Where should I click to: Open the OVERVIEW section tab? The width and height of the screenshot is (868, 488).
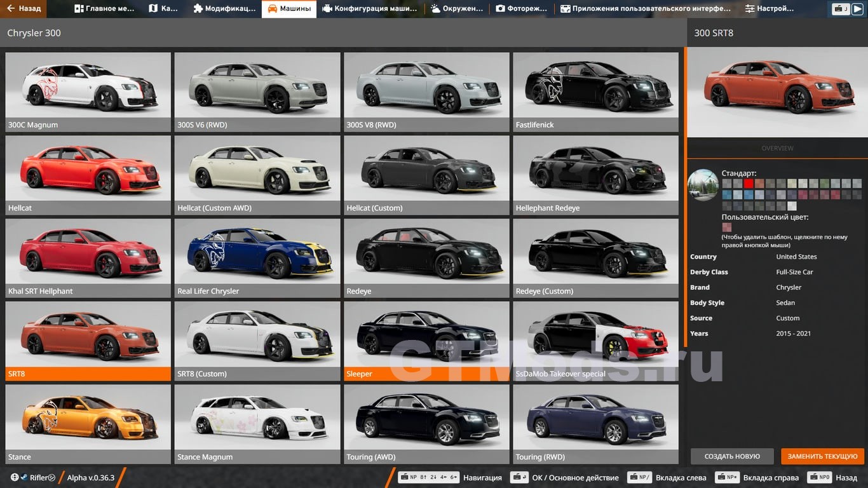(778, 148)
